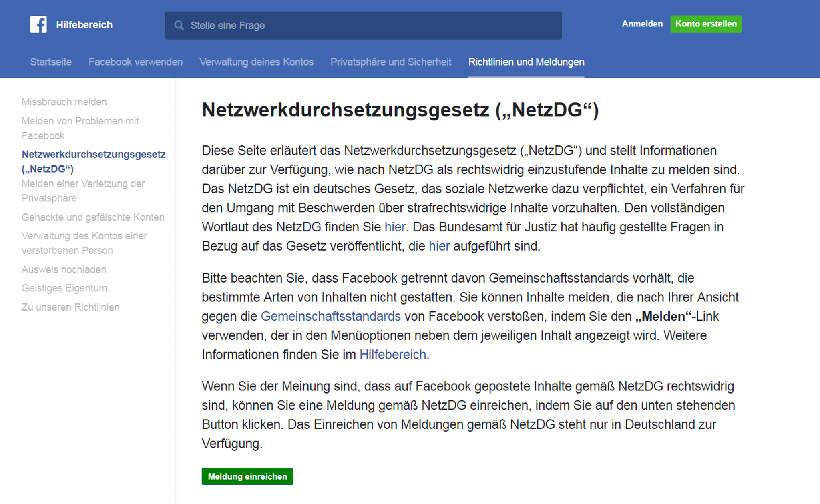
Task: Open the Gemeinschaftsstandards link
Action: [331, 316]
